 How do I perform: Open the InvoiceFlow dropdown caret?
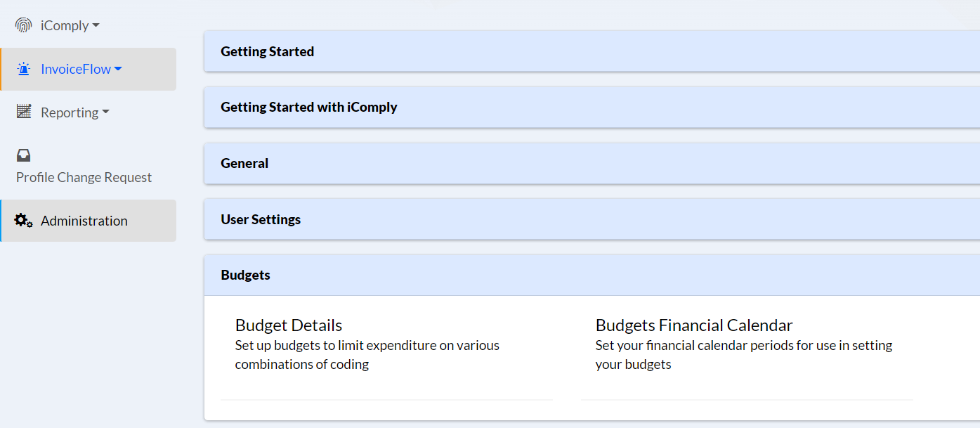click(x=118, y=70)
